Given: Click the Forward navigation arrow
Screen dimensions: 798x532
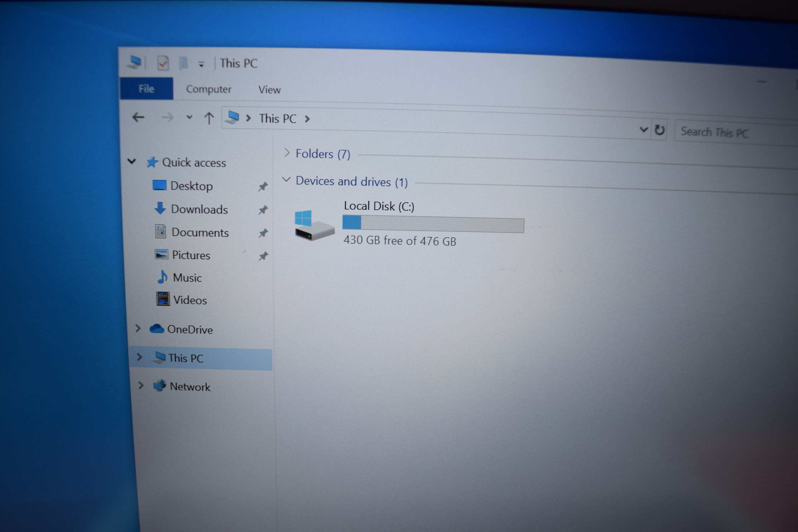Looking at the screenshot, I should point(167,118).
